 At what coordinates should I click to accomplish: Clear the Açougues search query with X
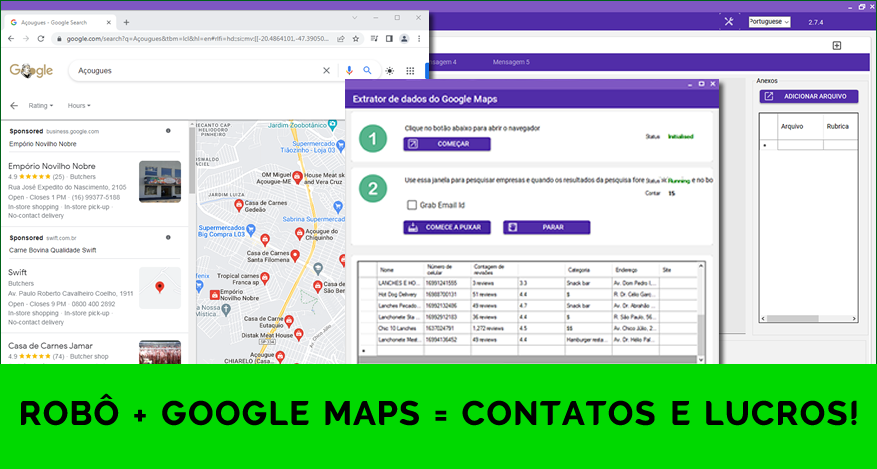[326, 70]
